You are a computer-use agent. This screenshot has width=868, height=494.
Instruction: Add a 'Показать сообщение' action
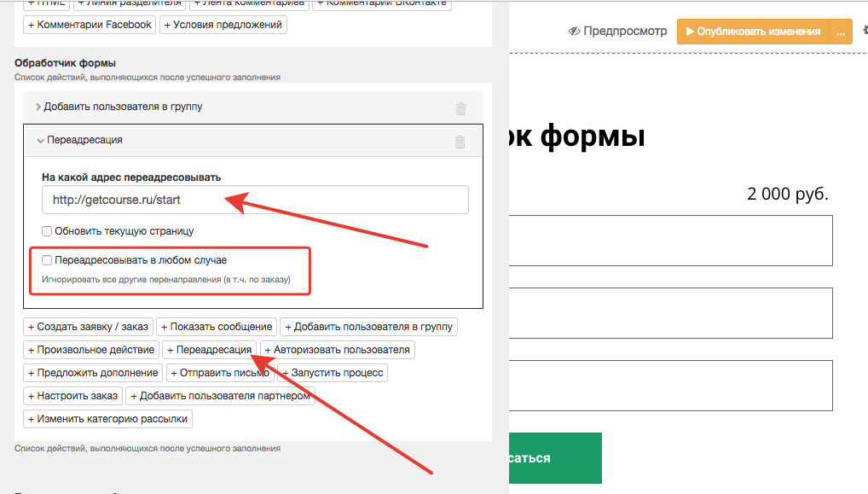point(217,327)
